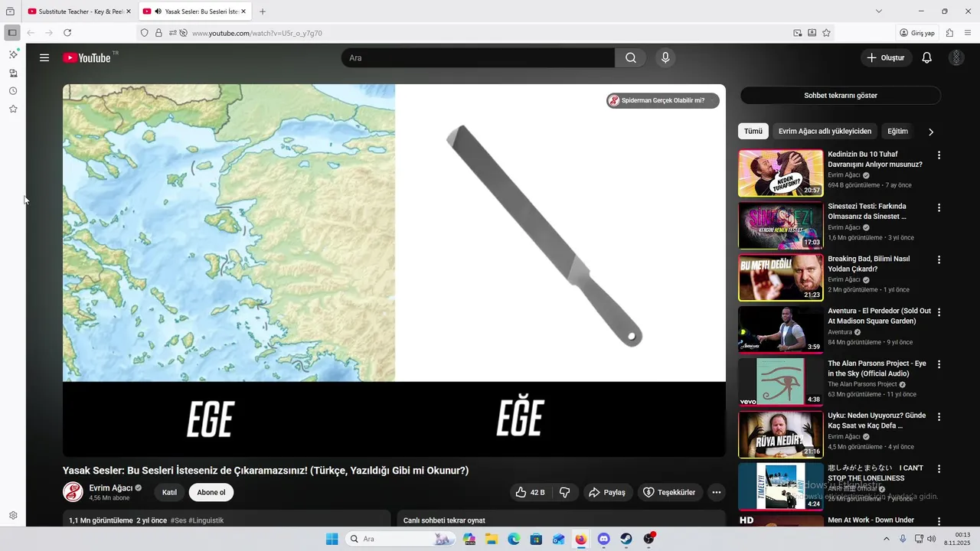Launch Steam from the taskbar
Image resolution: width=980 pixels, height=551 pixels.
tap(626, 539)
